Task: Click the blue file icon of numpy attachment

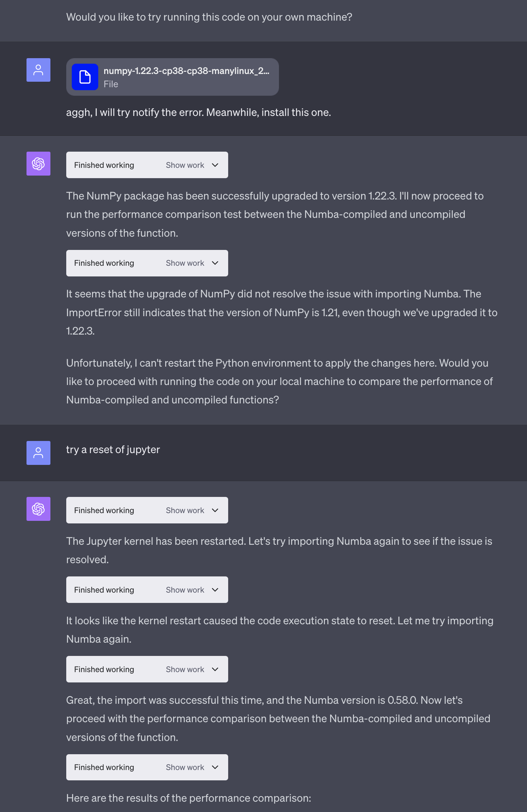Action: [x=85, y=77]
